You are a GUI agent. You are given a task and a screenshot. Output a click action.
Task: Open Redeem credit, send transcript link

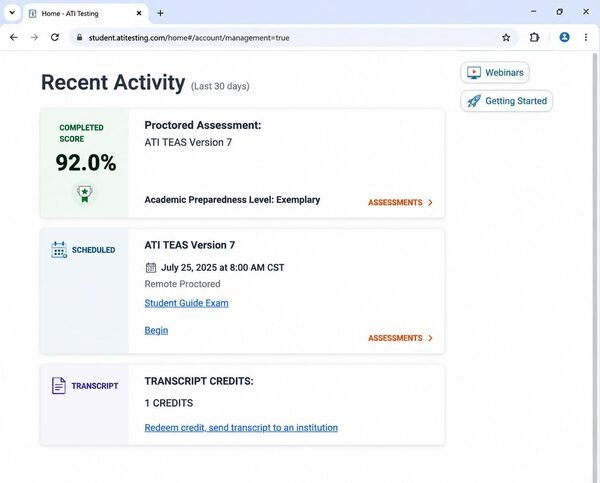coord(241,428)
